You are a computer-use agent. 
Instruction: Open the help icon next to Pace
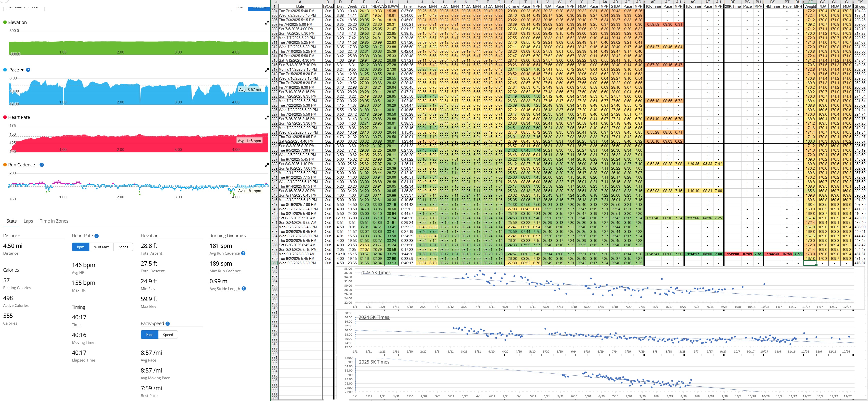coord(28,70)
